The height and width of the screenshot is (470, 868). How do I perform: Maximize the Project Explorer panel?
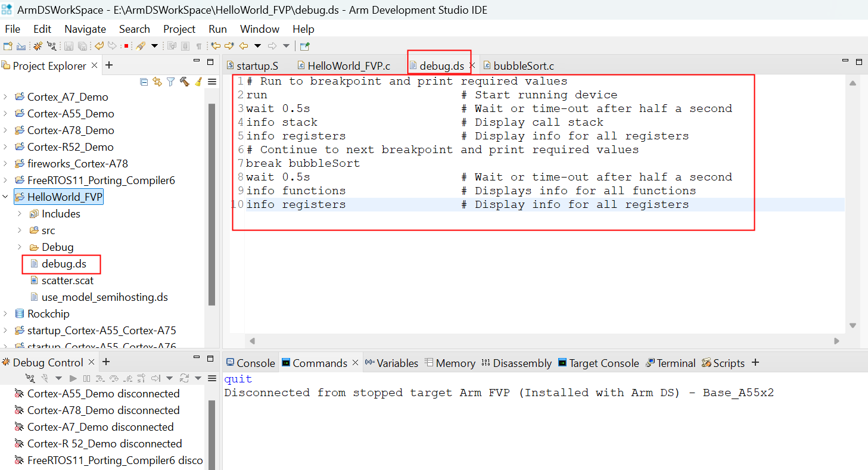[210, 61]
